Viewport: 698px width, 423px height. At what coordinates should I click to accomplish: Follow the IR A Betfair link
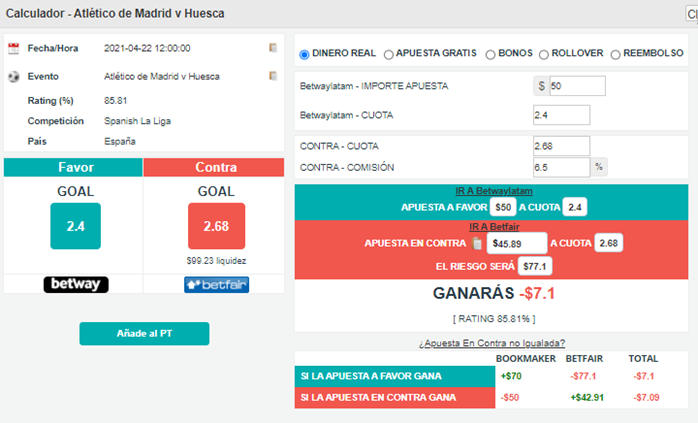point(494,227)
